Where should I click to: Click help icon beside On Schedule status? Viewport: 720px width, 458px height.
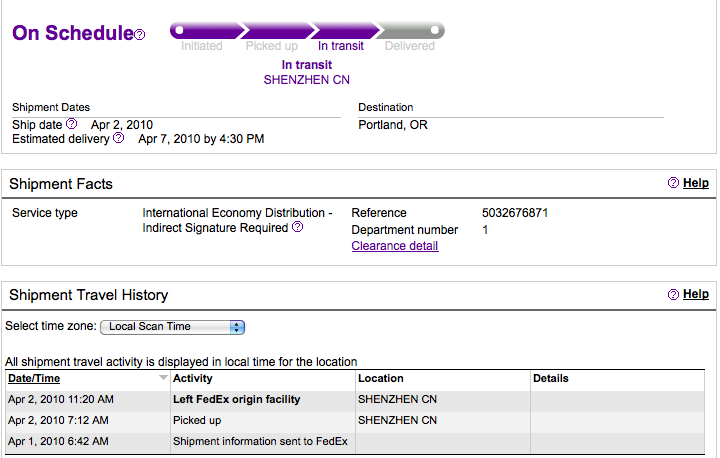click(140, 35)
